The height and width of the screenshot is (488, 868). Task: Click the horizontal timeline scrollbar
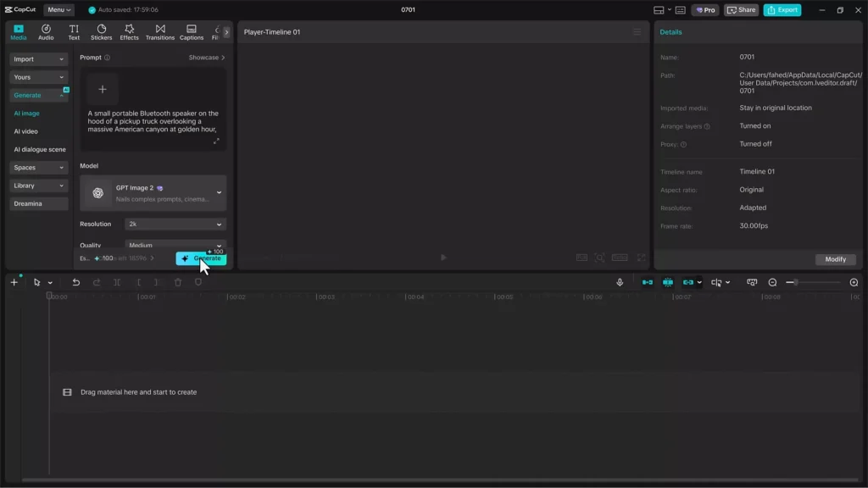pyautogui.click(x=440, y=480)
